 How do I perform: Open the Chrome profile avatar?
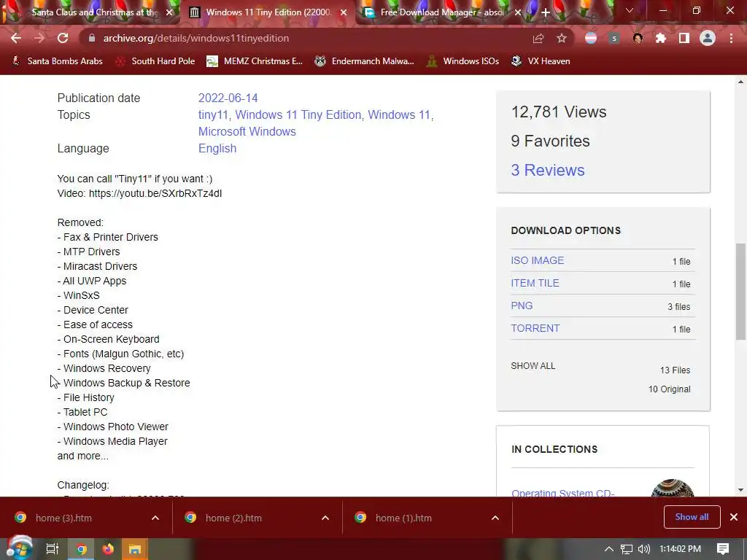(x=708, y=38)
